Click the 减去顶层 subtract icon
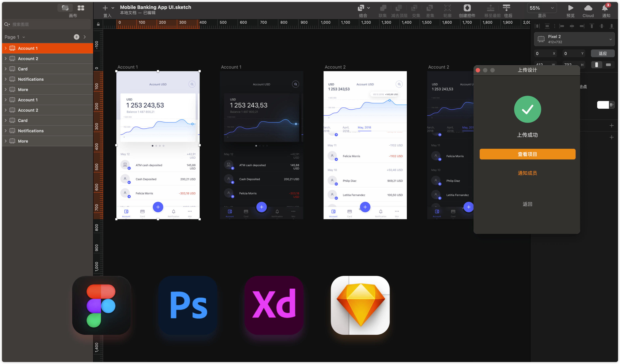 pyautogui.click(x=399, y=8)
